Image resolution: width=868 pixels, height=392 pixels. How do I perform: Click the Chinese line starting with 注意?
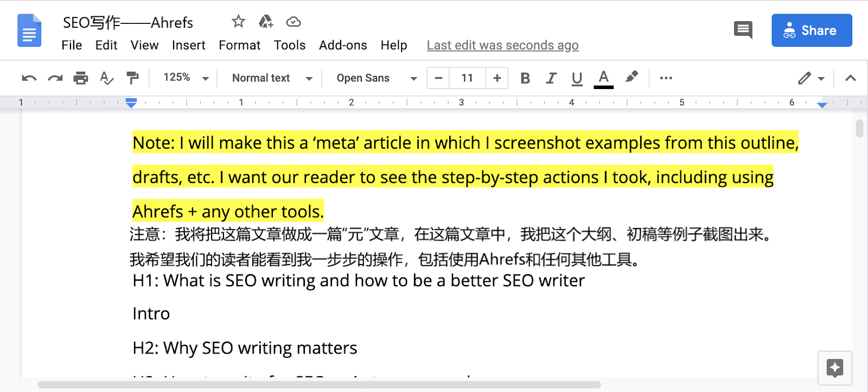coord(451,235)
